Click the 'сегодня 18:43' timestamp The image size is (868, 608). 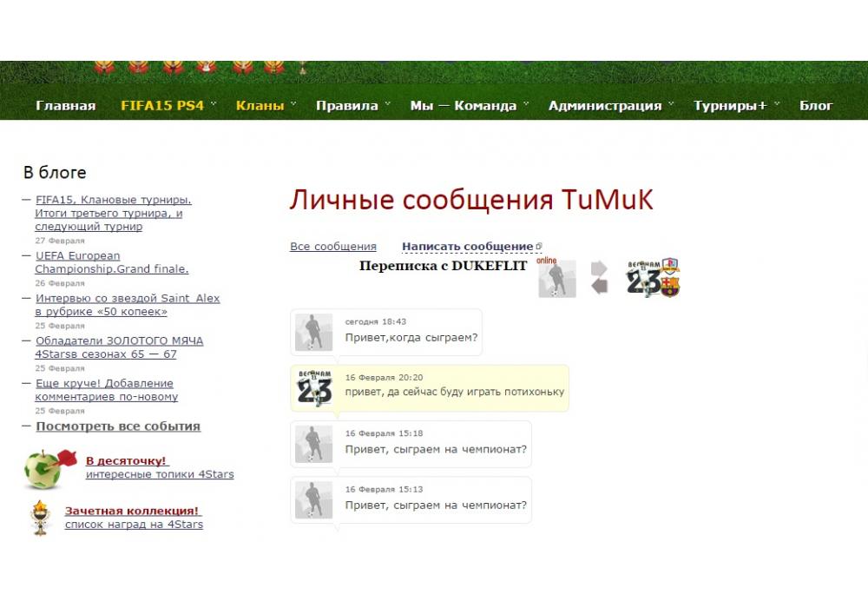click(375, 321)
